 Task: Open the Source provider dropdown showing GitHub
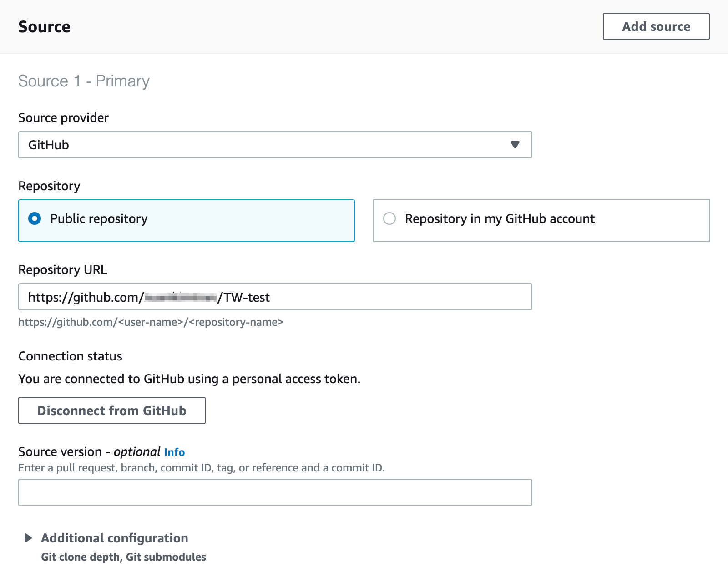click(275, 145)
